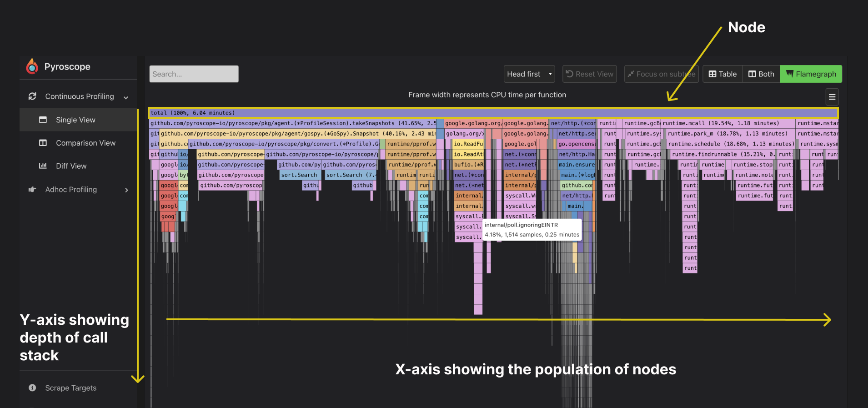868x408 pixels.
Task: Switch to Table view
Action: click(x=722, y=74)
